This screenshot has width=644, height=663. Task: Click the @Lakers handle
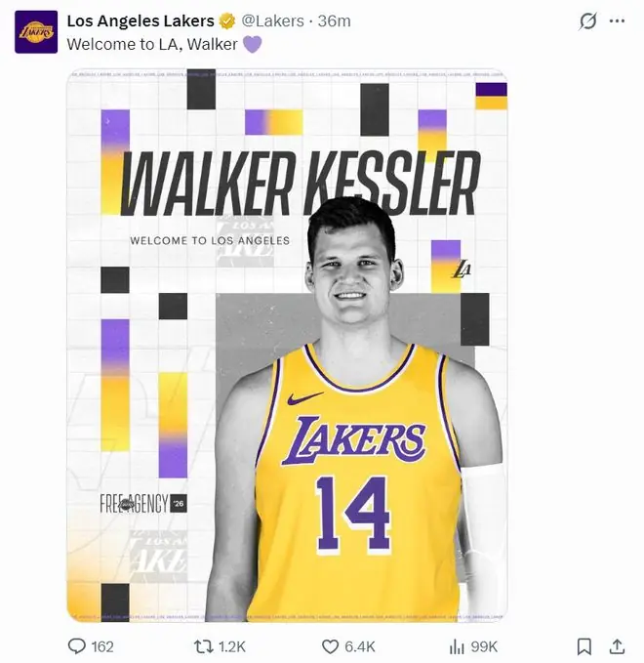click(x=272, y=21)
